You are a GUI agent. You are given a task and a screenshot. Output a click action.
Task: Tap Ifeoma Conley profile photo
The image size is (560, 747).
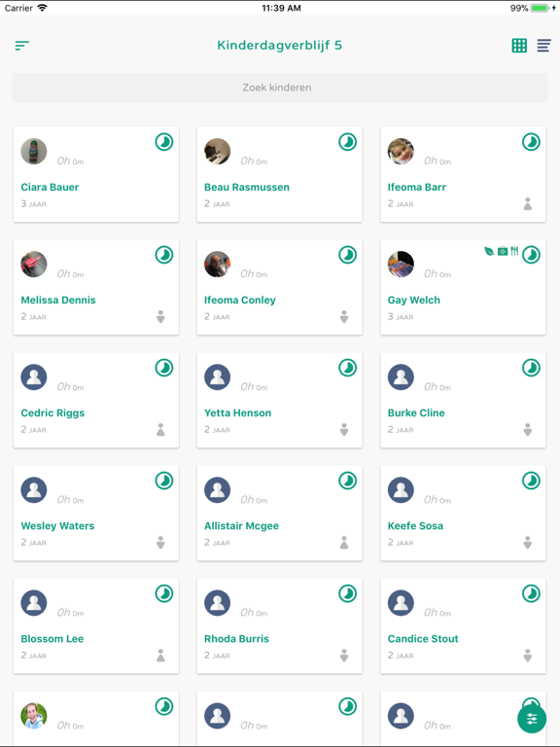tap(217, 264)
